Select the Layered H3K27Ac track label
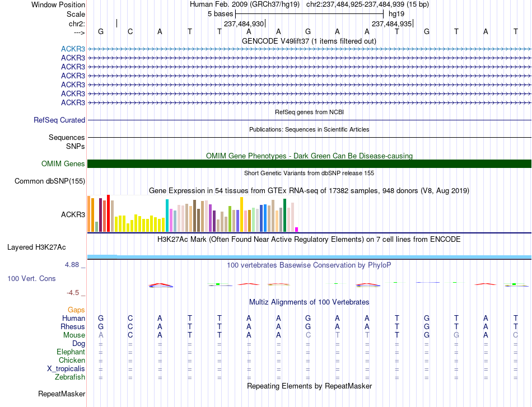The height and width of the screenshot is (407, 532). pos(36,247)
